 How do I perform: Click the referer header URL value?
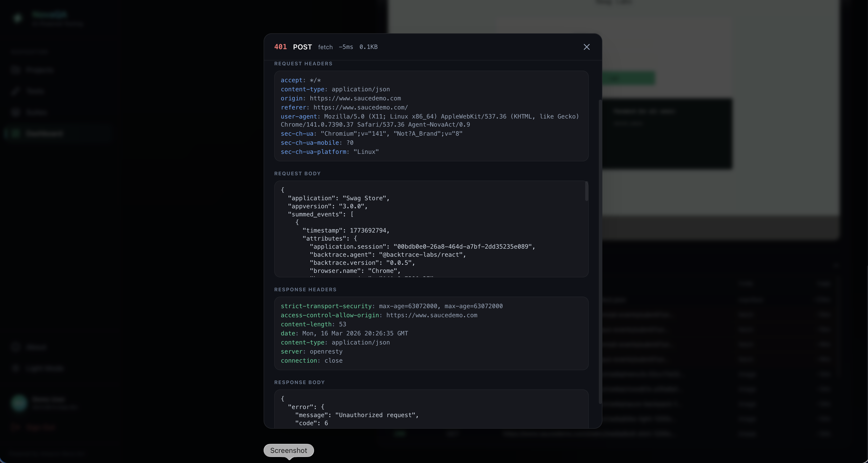[361, 108]
